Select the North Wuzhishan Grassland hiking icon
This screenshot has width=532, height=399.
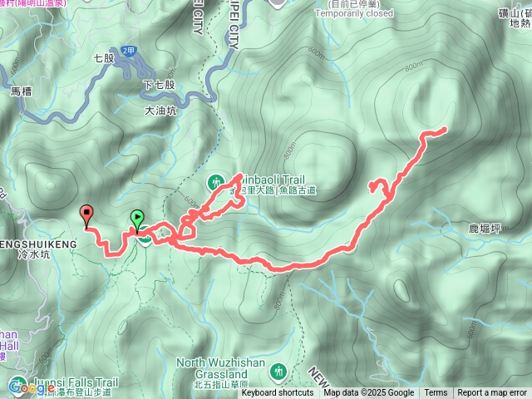278,372
